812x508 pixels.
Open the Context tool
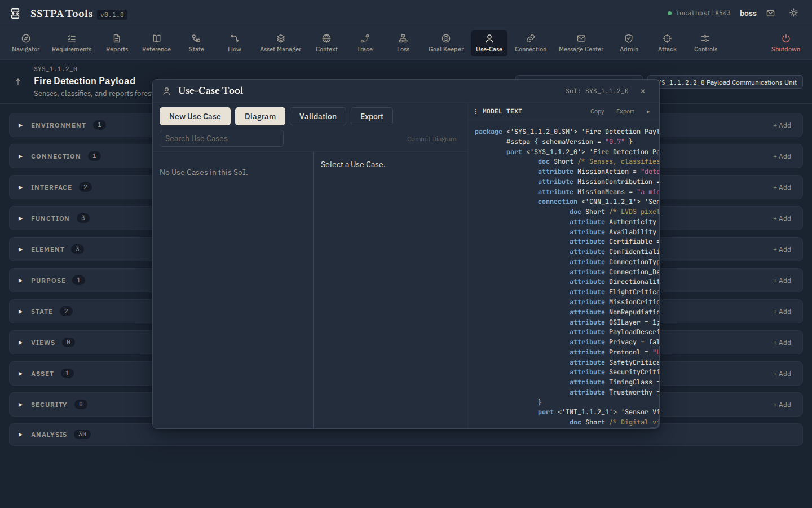pos(326,43)
